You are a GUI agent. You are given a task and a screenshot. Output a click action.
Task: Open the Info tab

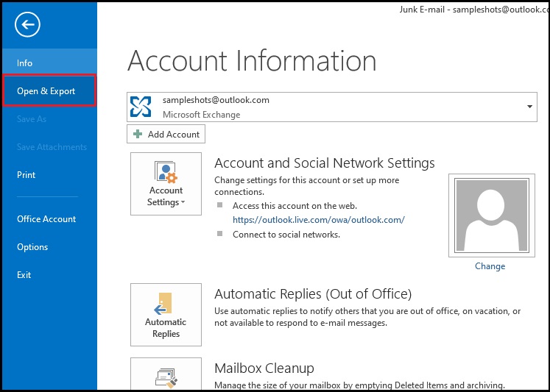pyautogui.click(x=49, y=63)
